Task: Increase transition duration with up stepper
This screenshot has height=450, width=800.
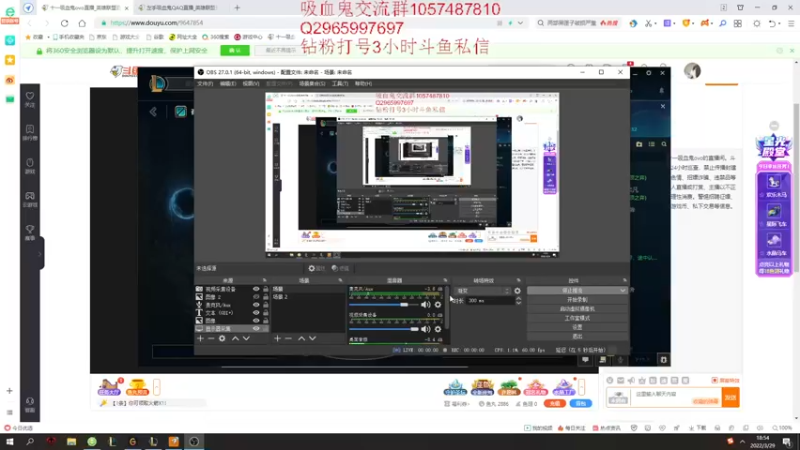Action: click(x=518, y=298)
